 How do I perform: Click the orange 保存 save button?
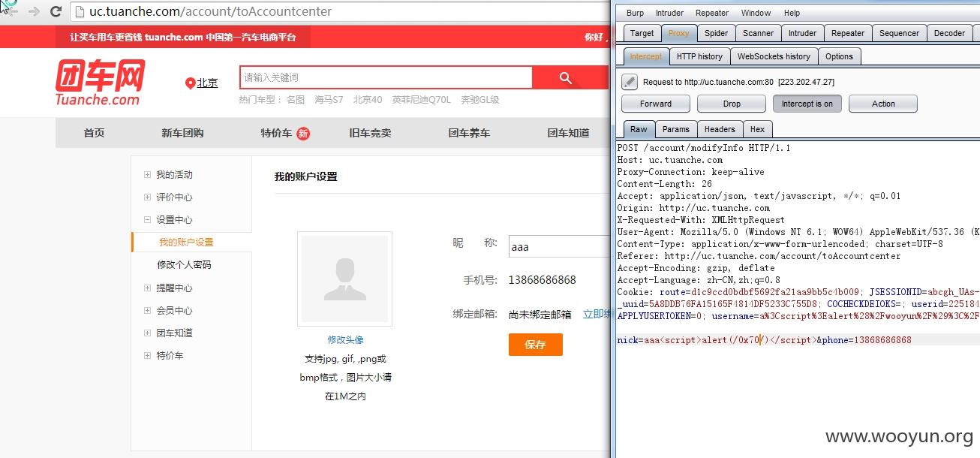click(535, 345)
